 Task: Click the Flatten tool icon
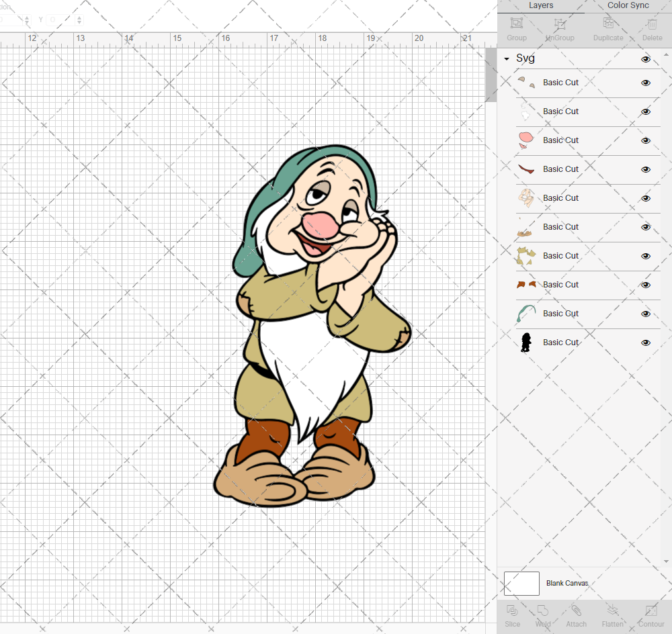pos(612,610)
